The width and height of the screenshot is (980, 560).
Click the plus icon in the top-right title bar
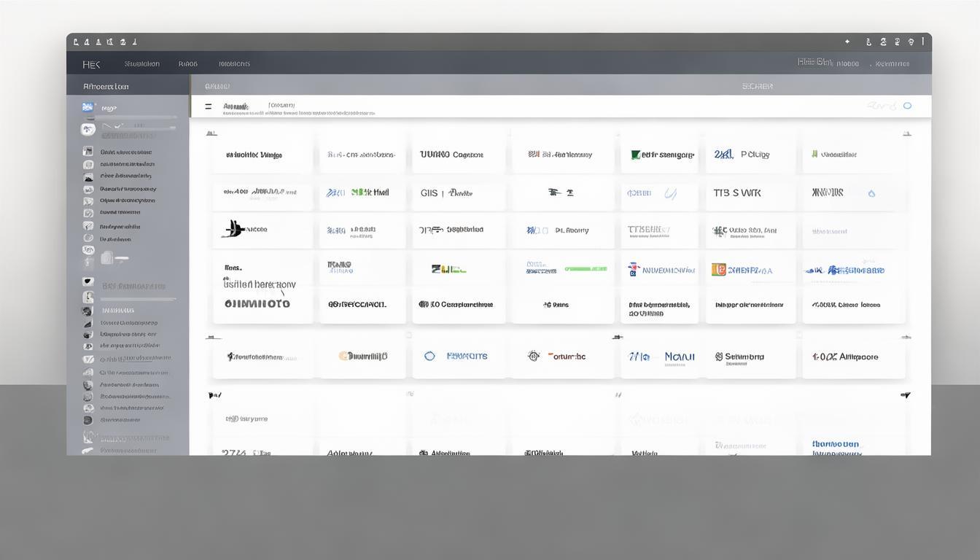(847, 42)
